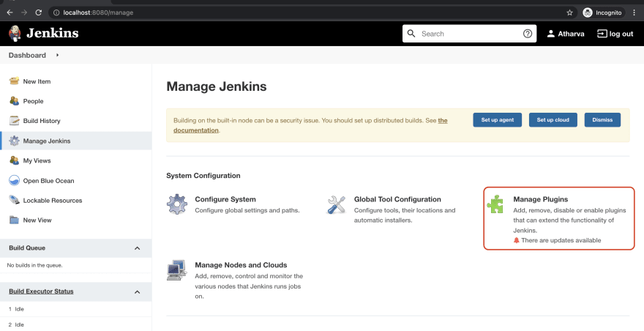Image resolution: width=644 pixels, height=331 pixels.
Task: Open the New Item sidebar icon
Action: coord(15,81)
